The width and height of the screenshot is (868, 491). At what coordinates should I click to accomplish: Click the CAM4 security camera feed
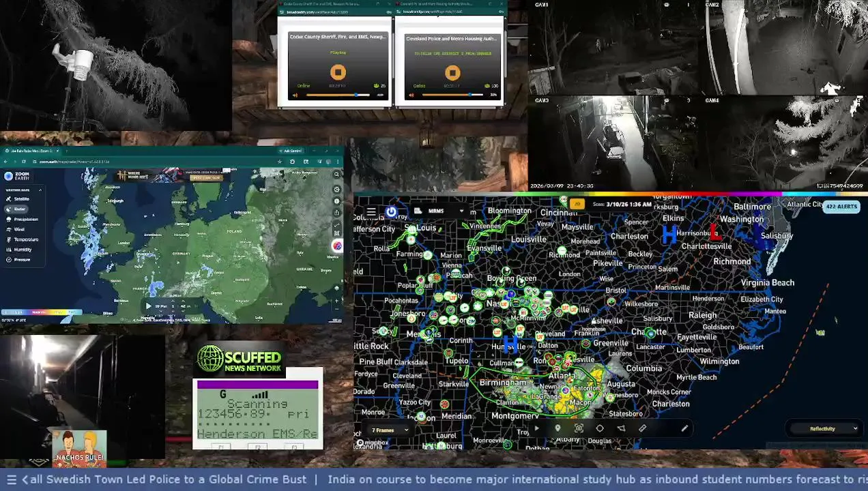(785, 143)
